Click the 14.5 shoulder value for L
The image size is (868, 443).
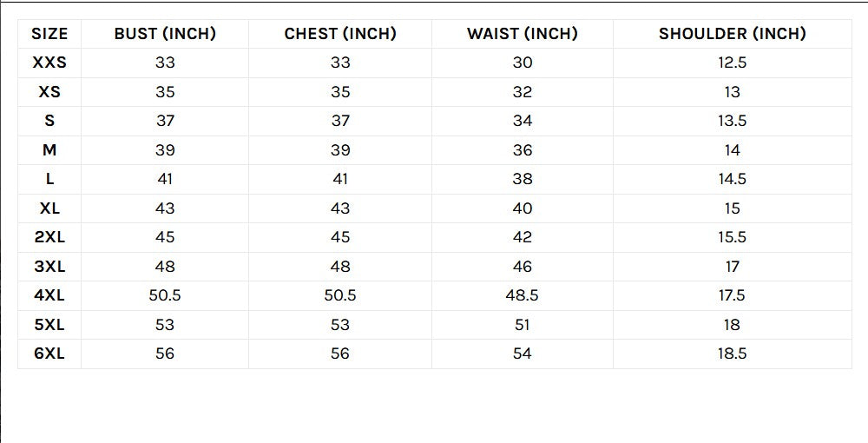click(732, 179)
